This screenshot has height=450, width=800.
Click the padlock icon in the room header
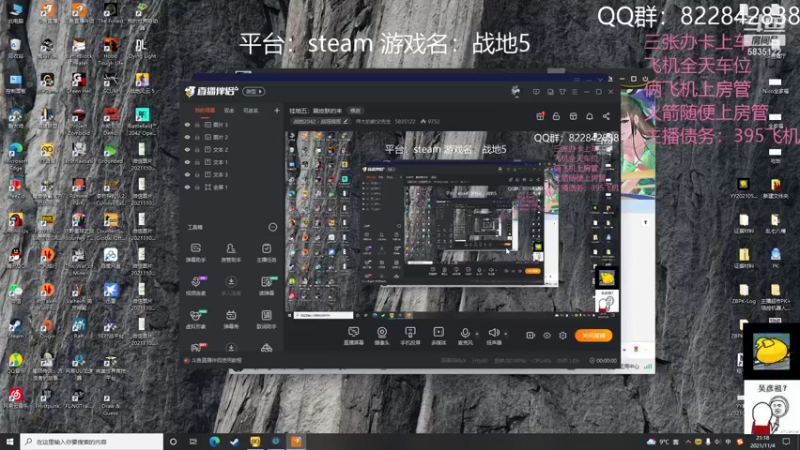coord(556,116)
